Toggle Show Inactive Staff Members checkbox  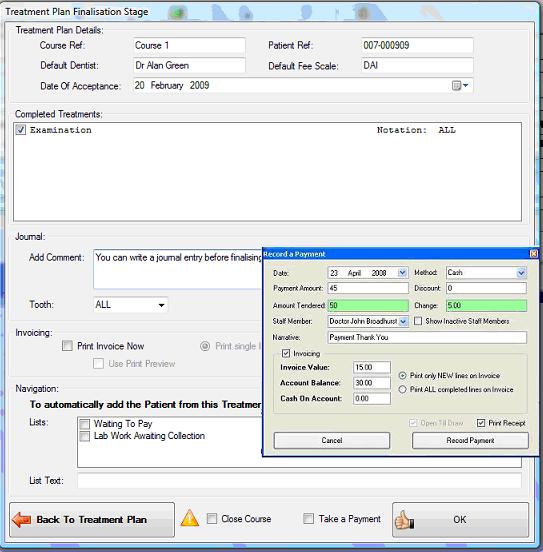point(418,321)
